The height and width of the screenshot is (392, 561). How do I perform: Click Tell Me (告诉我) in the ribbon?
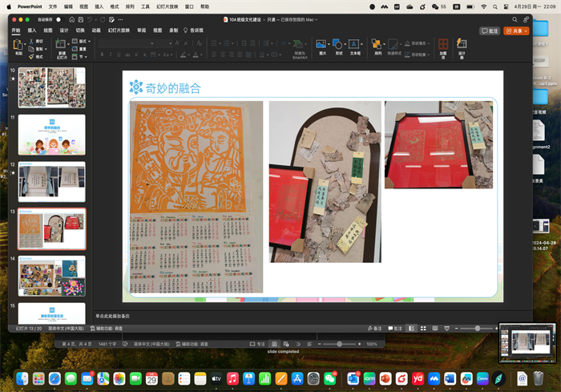pos(194,30)
